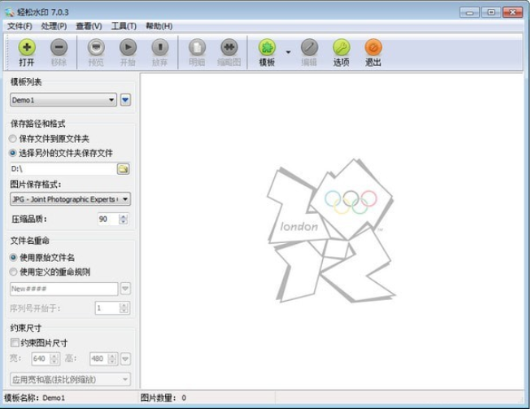Click the orange 退出 (Exit) icon
This screenshot has height=409, width=532.
(373, 49)
